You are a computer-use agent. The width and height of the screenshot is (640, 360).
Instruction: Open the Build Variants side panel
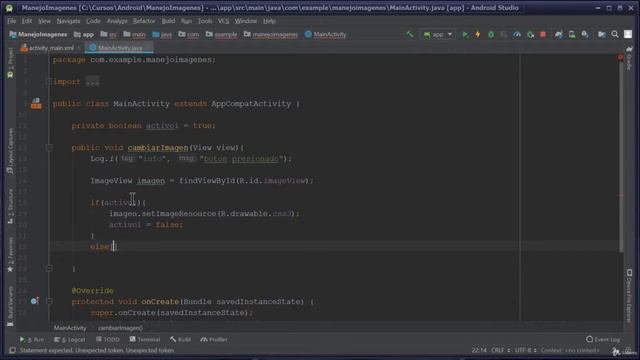pos(10,306)
